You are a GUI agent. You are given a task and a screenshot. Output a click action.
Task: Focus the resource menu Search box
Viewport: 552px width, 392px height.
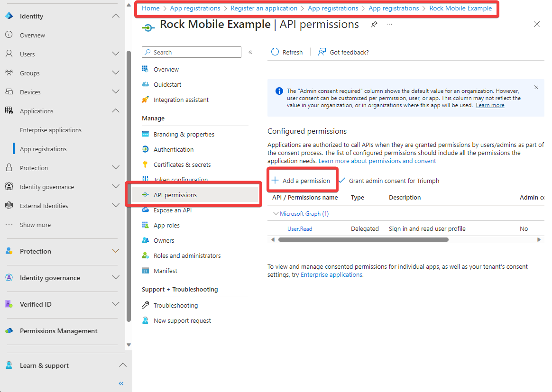[x=192, y=52]
